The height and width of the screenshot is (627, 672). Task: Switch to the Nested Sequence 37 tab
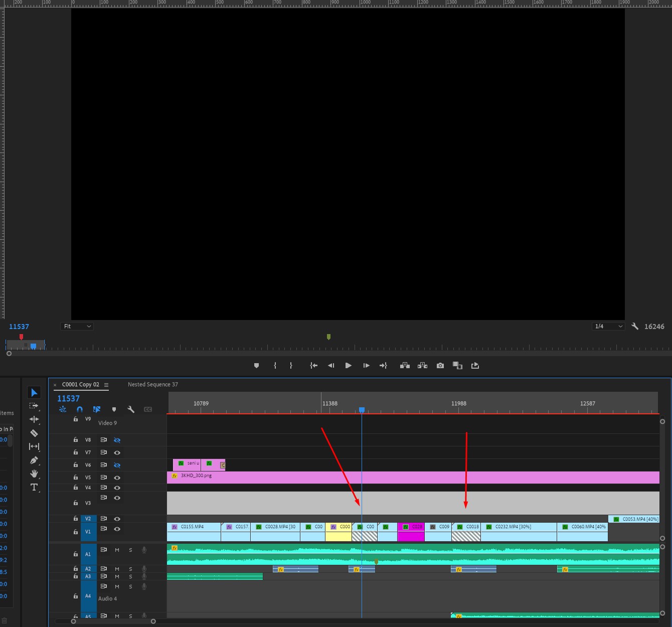click(152, 384)
